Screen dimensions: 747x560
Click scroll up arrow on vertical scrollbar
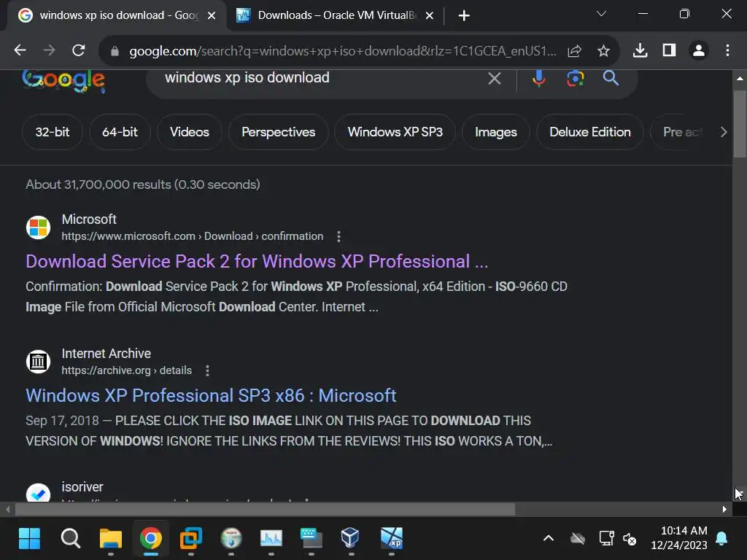pyautogui.click(x=740, y=79)
